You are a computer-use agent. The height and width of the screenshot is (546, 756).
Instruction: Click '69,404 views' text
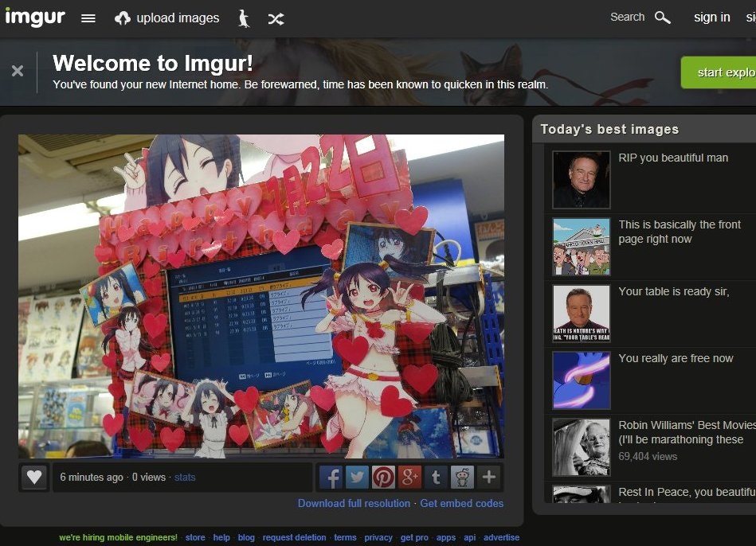(x=648, y=456)
